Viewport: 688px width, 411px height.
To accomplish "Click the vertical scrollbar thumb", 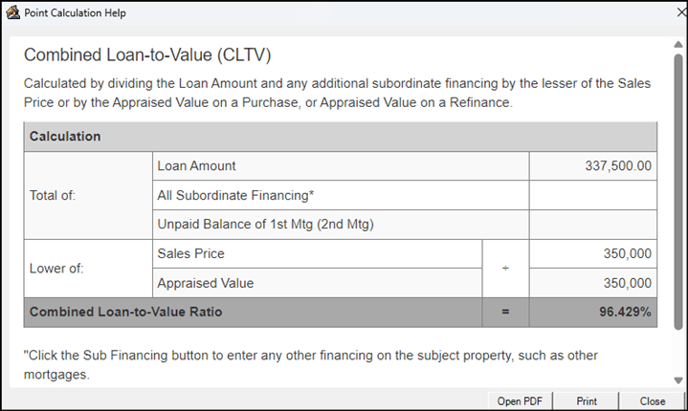I will coord(678,192).
